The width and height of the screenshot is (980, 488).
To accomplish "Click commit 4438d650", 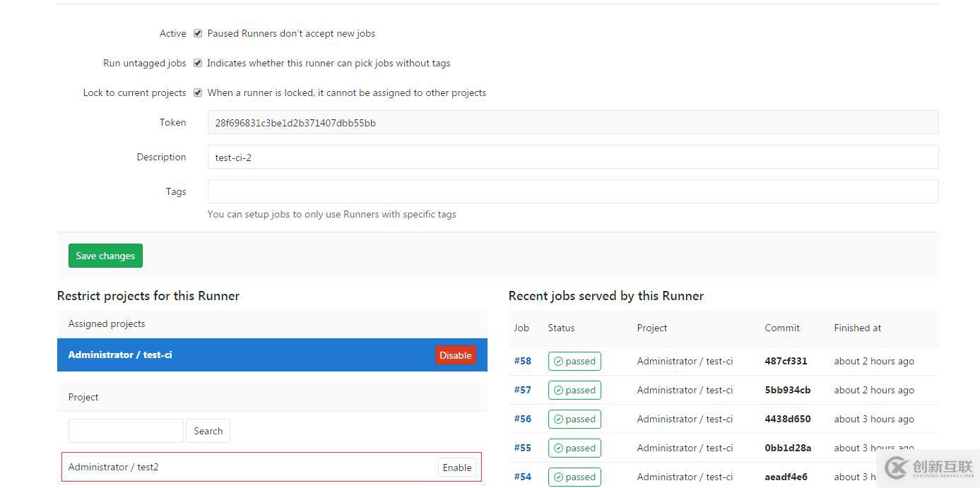I will [x=788, y=419].
